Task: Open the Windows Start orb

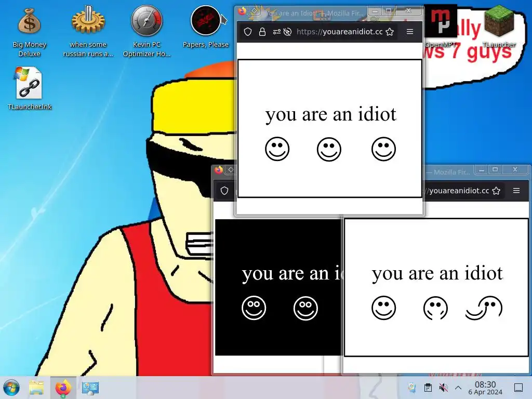Action: (11, 388)
